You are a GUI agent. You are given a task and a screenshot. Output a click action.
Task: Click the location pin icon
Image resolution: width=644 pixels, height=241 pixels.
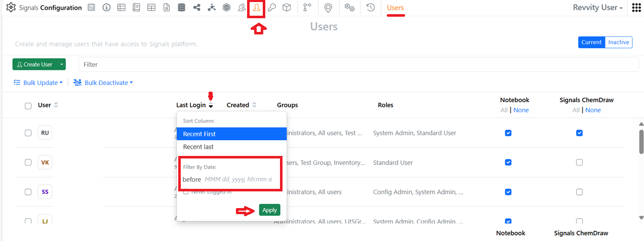pos(328,8)
